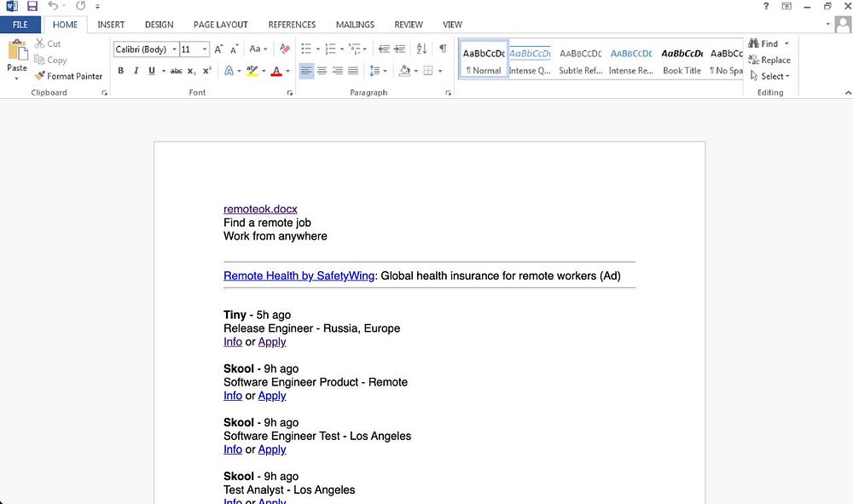The image size is (853, 504).
Task: Activate the Format Painter
Action: 68,76
